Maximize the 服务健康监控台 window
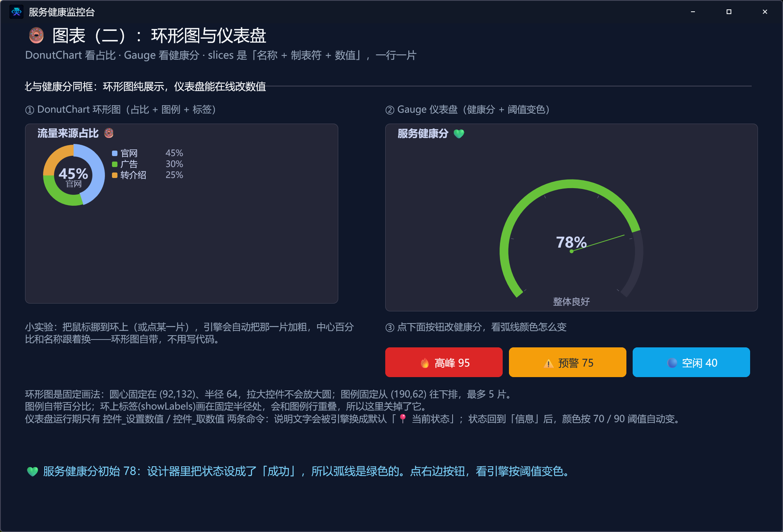 (x=729, y=12)
